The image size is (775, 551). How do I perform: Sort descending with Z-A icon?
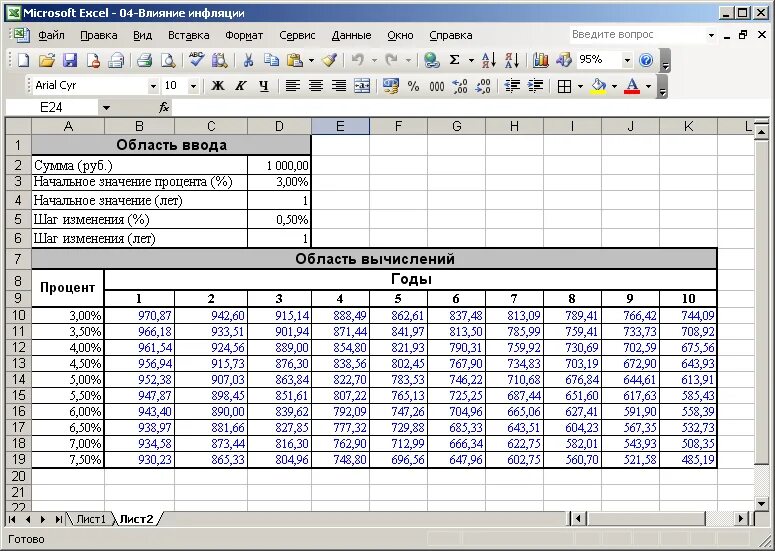(512, 60)
